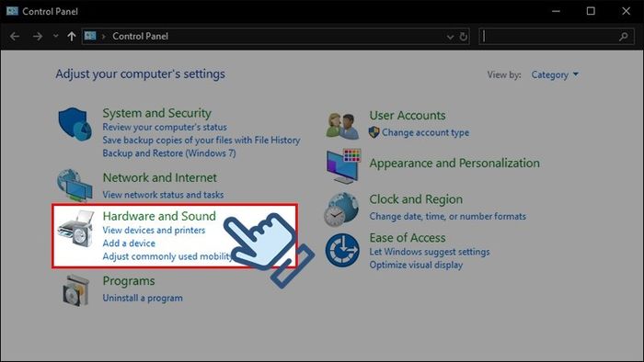Screen dimensions: 644x362
Task: Click the View devices and printers link
Action: coord(154,230)
